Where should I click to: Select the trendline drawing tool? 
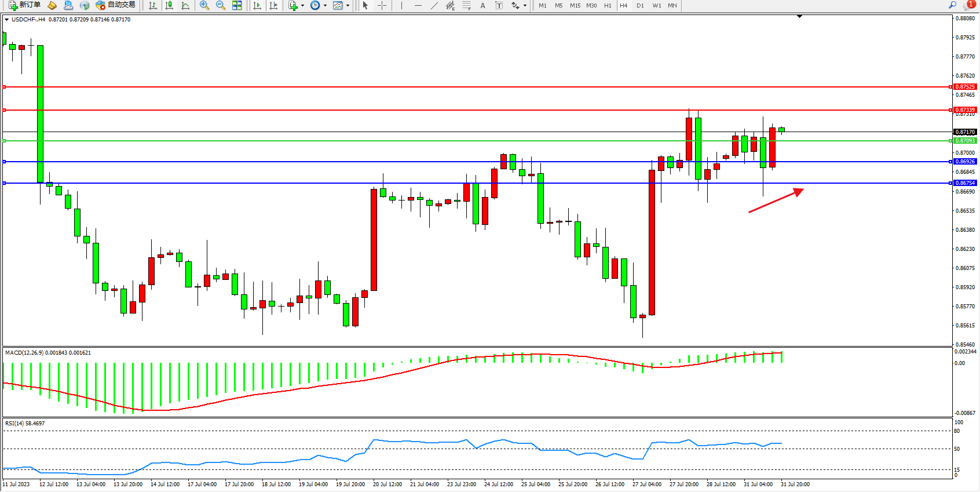coord(434,5)
